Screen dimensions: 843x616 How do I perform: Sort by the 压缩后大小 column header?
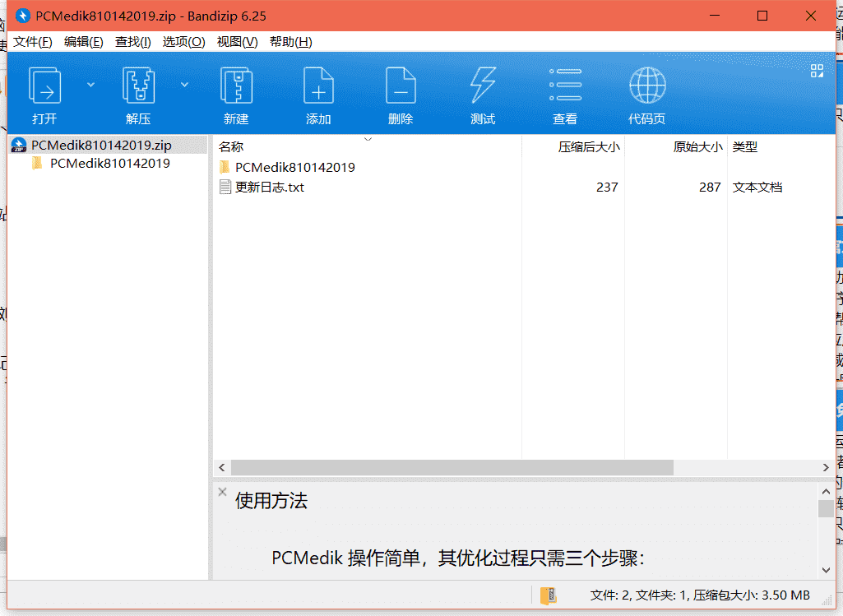(589, 146)
